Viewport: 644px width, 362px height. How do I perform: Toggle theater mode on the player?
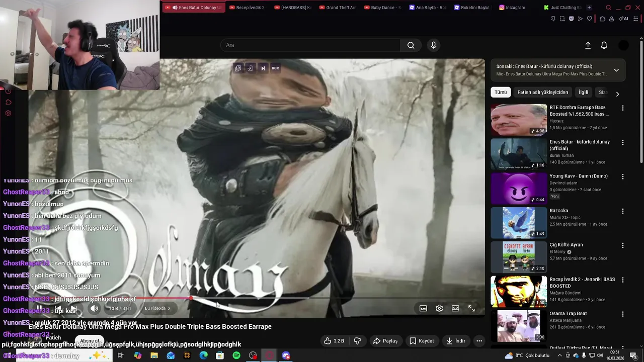point(455,308)
